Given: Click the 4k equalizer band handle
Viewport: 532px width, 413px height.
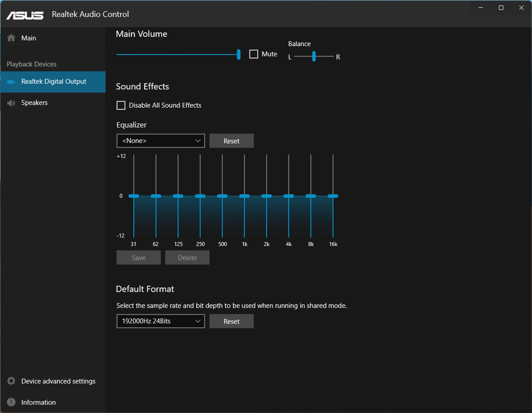Looking at the screenshot, I should [289, 196].
